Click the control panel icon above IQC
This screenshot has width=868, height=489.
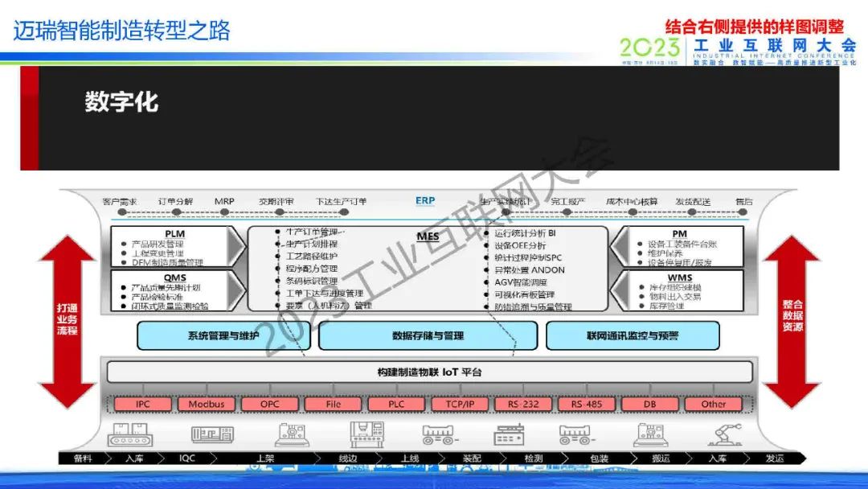point(212,434)
